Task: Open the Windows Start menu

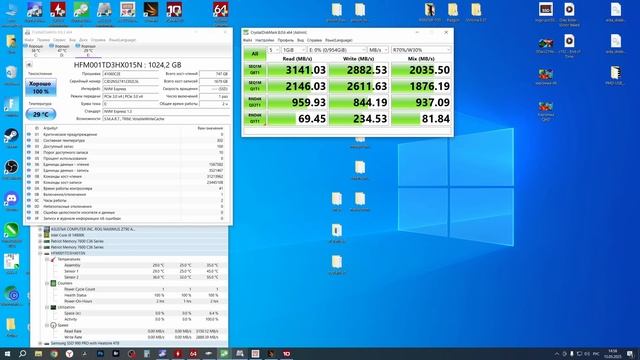Action: (7, 353)
